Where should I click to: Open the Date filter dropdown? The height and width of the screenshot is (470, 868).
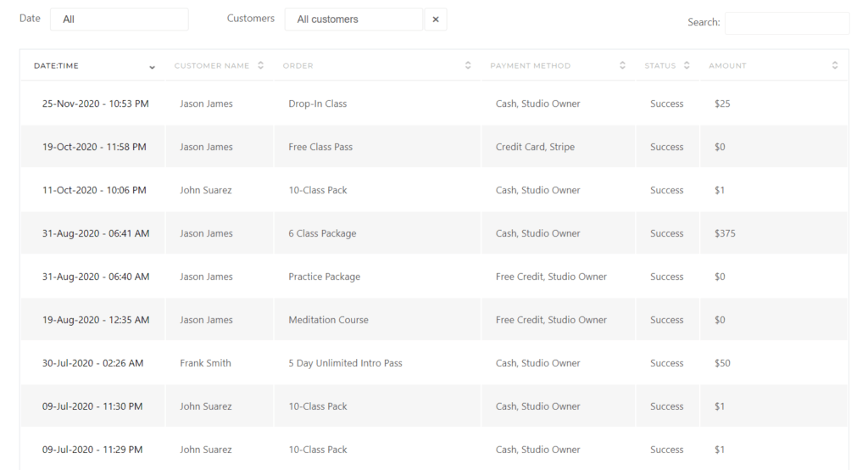119,20
